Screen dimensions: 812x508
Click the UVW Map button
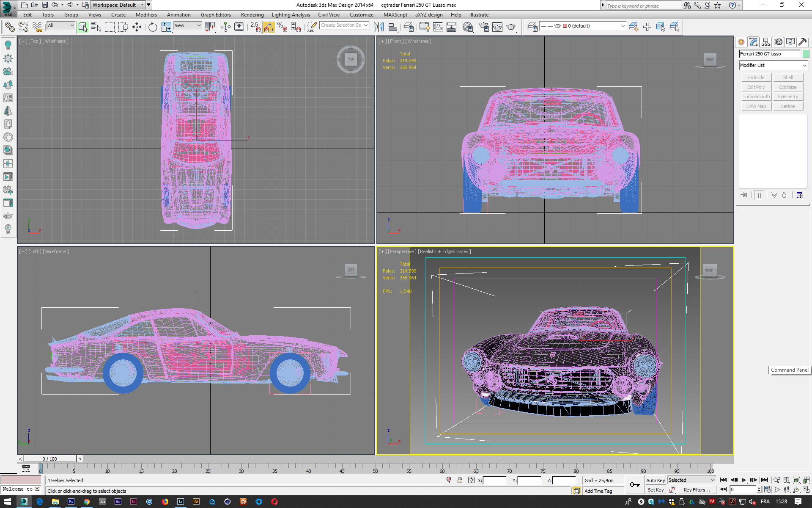756,106
